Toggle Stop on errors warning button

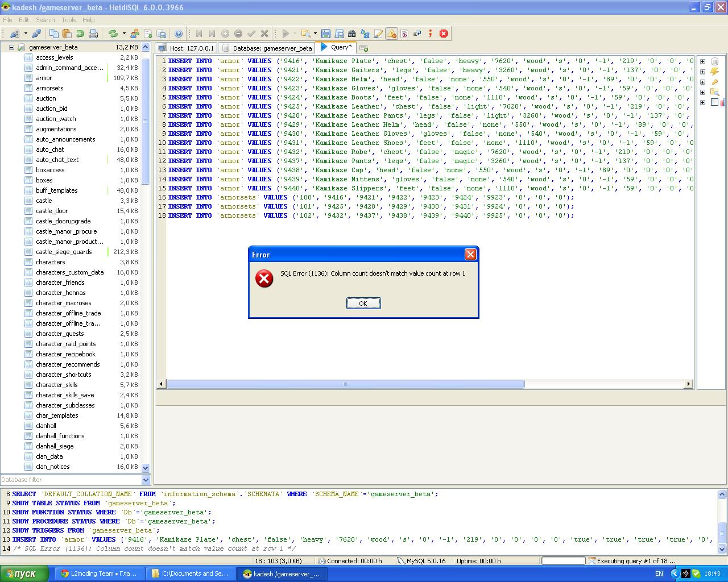click(391, 34)
